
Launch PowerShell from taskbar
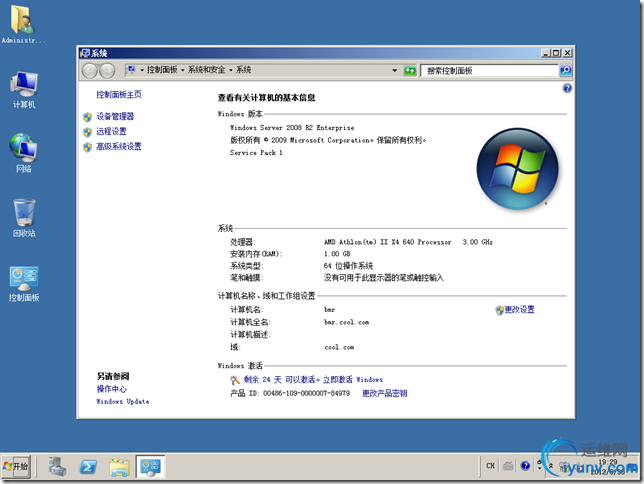[x=88, y=467]
